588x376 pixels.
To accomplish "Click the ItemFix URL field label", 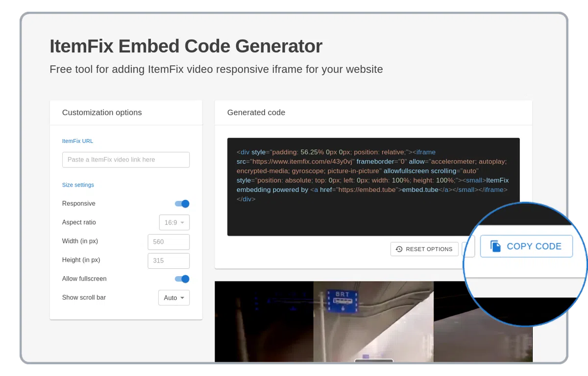I will point(77,141).
